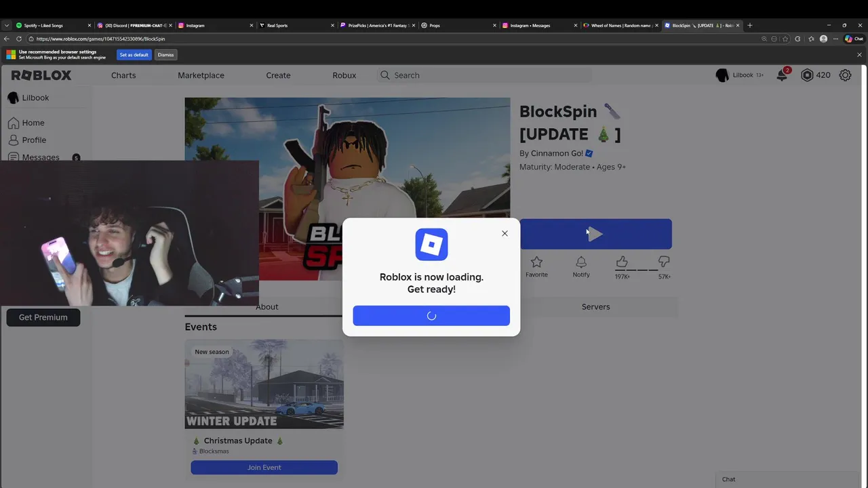Viewport: 868px width, 488px height.
Task: Click the blue Play button
Action: point(595,234)
